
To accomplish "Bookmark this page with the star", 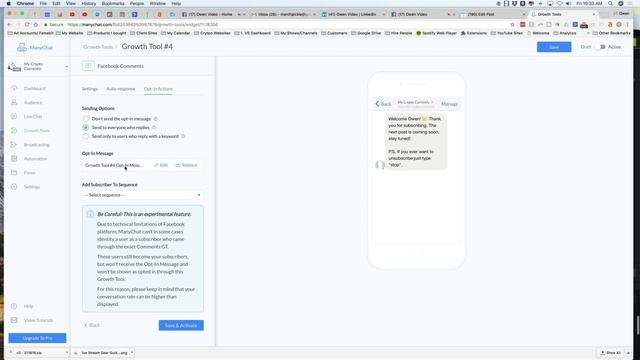I will (x=513, y=24).
